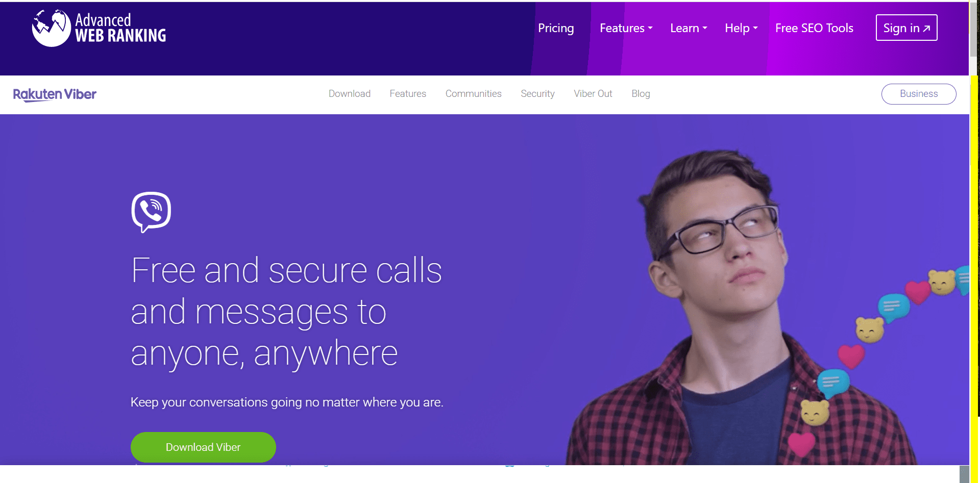The image size is (980, 483).
Task: Open the Viber Out link
Action: tap(593, 94)
